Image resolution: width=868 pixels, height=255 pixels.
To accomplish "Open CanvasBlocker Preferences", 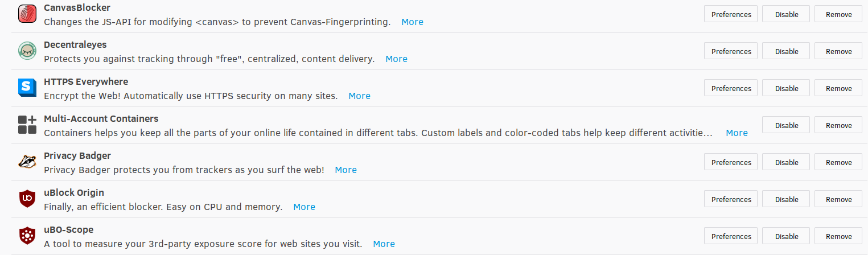I will (x=731, y=14).
